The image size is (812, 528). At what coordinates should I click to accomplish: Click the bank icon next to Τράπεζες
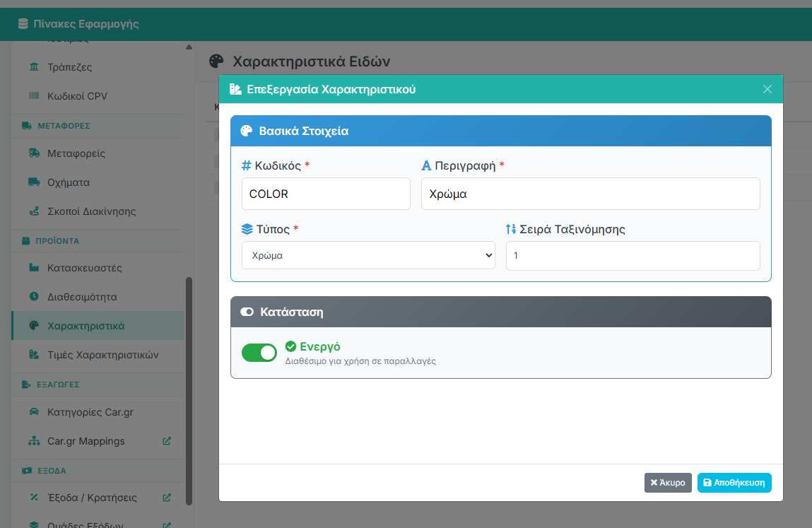[34, 67]
